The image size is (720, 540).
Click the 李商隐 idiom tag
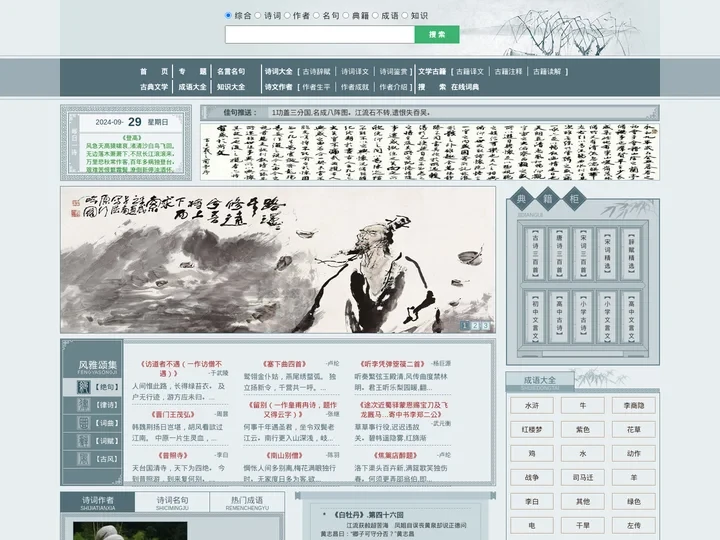point(634,405)
